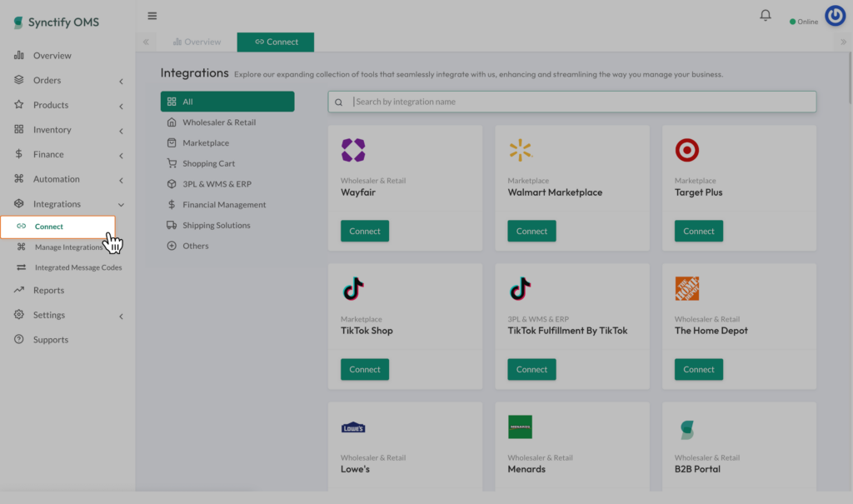This screenshot has height=504, width=853.
Task: Open Supports in the sidebar
Action: (51, 340)
